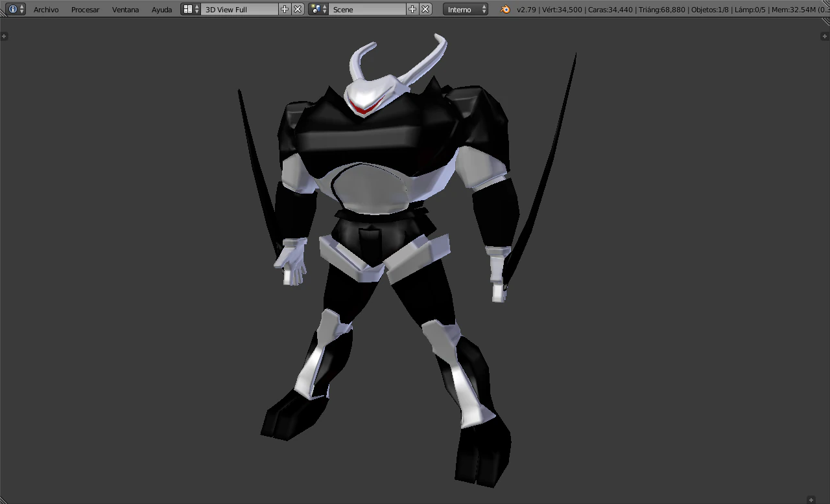The height and width of the screenshot is (504, 830).
Task: Click the Blender logo in the header
Action: 504,9
